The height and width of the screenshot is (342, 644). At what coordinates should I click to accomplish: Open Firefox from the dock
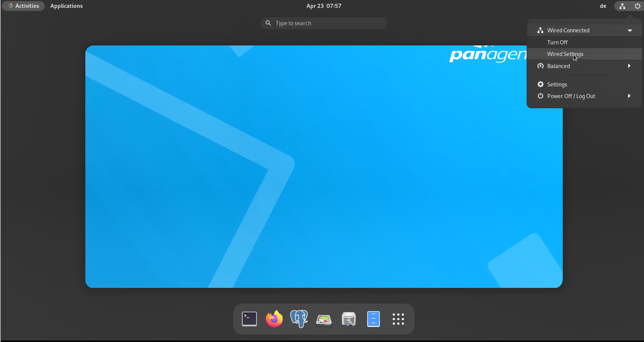(274, 319)
